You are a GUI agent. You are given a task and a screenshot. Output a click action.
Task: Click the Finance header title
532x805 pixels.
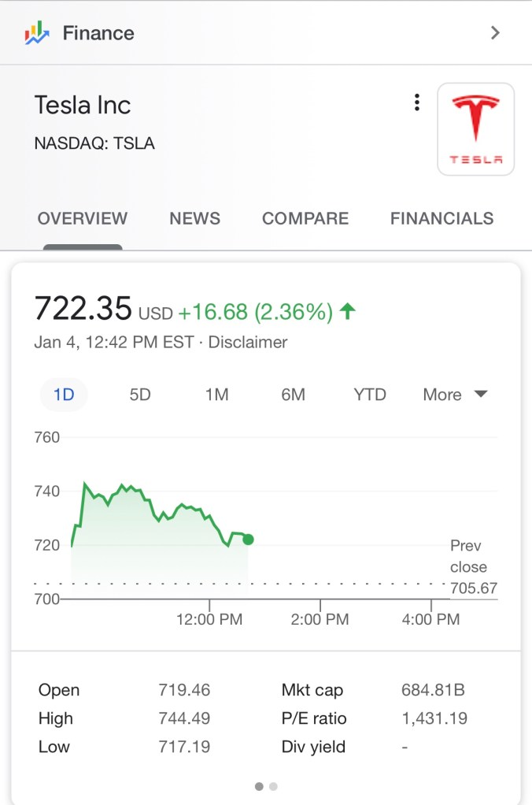(98, 33)
